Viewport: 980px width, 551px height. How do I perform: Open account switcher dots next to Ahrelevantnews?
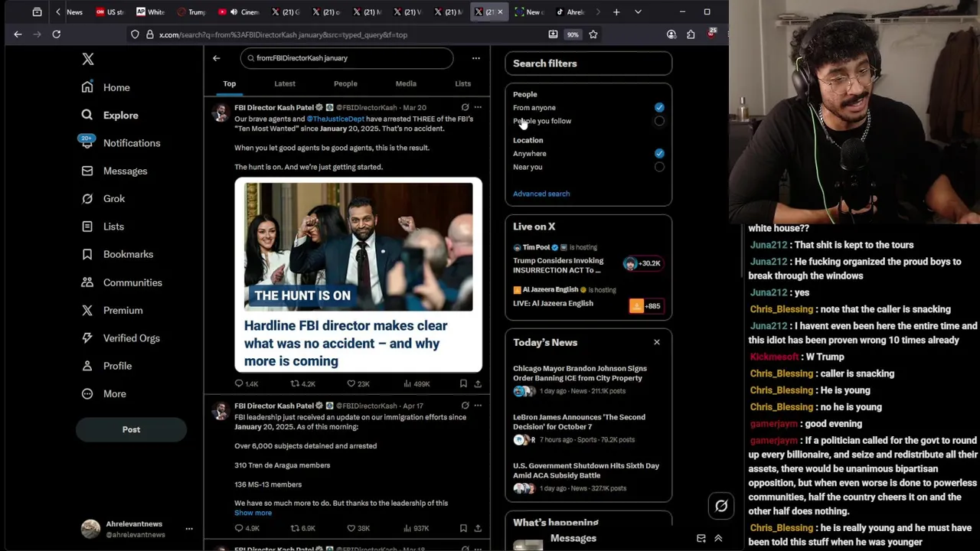(x=189, y=529)
